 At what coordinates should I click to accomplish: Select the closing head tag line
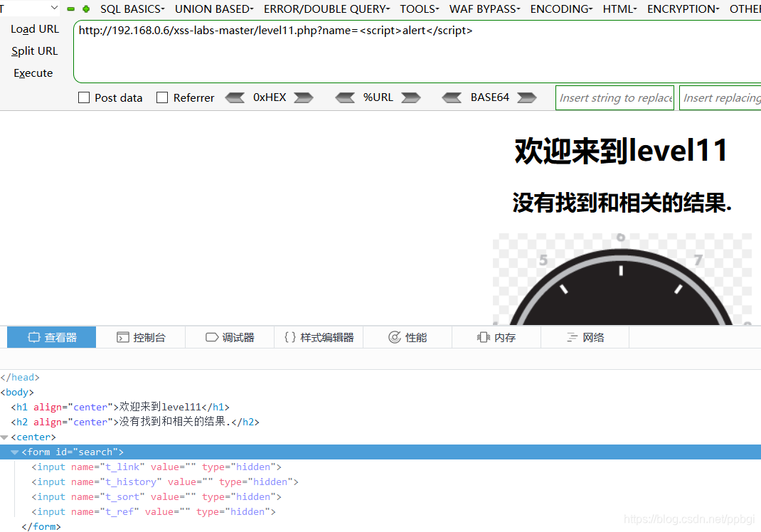point(20,377)
